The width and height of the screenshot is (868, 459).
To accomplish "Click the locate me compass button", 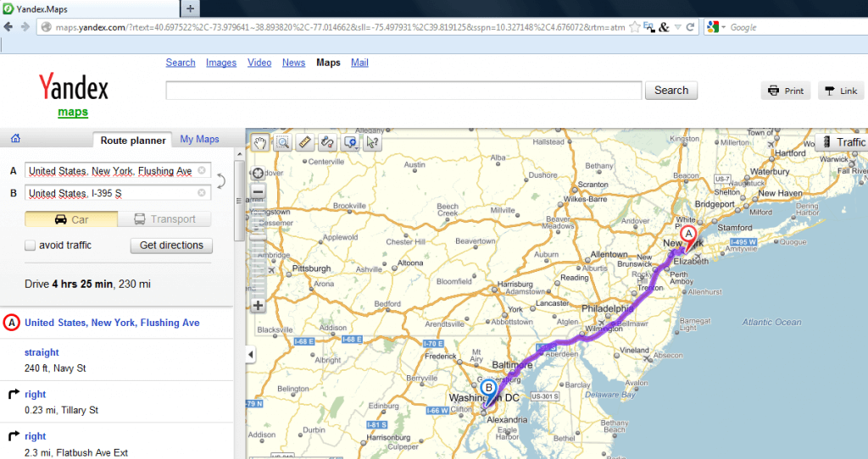I will (258, 173).
